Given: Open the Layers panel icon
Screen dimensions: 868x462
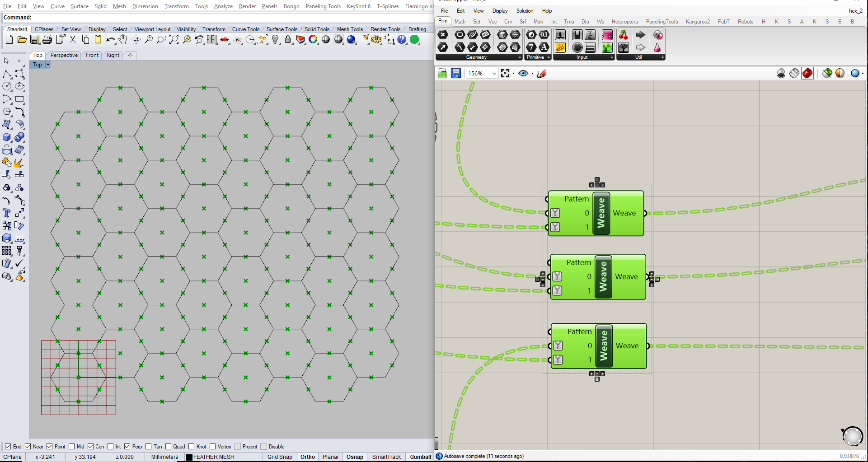Looking at the screenshot, I should [x=300, y=40].
